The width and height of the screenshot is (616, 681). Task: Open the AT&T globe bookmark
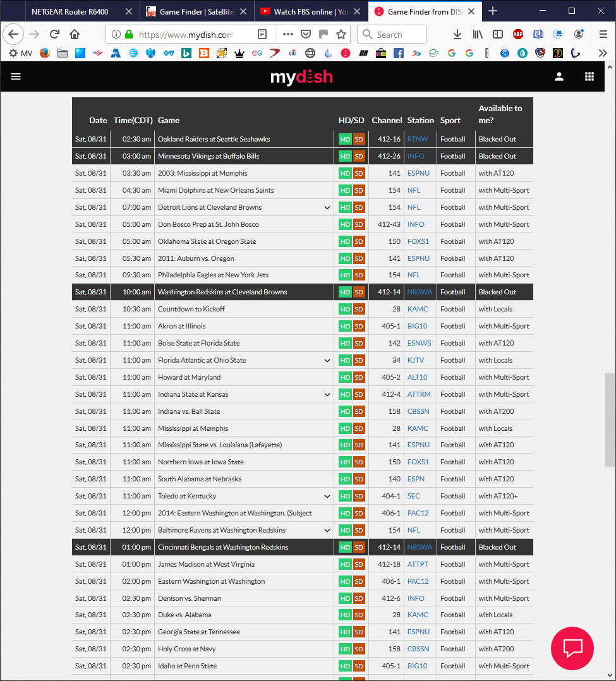point(133,53)
